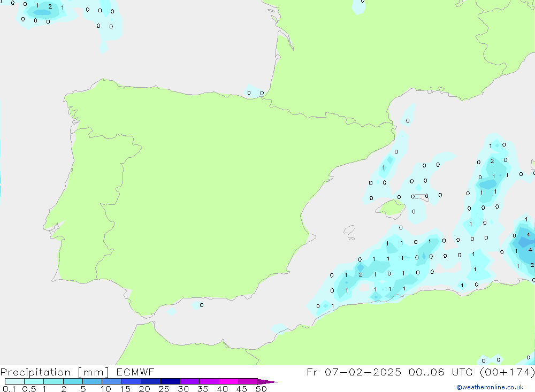Click the legend value label '0.1'
Image resolution: width=535 pixels, height=392 pixels.
[x=9, y=389]
